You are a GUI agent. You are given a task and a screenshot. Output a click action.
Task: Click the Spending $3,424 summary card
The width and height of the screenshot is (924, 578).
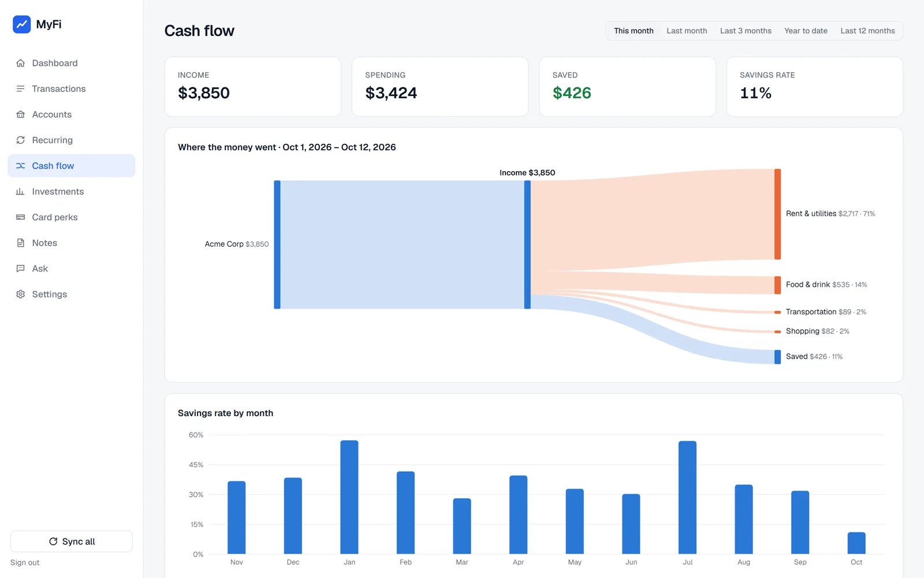[x=440, y=87]
